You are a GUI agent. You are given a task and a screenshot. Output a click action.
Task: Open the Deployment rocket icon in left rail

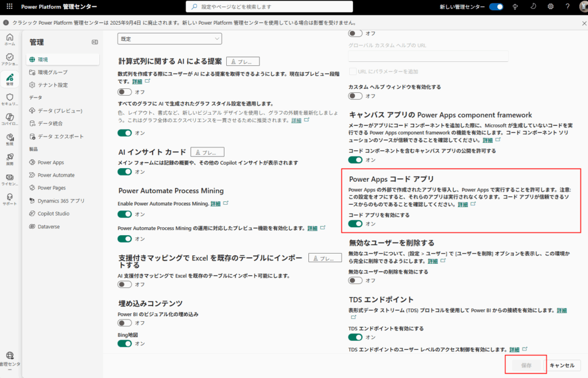tap(10, 159)
